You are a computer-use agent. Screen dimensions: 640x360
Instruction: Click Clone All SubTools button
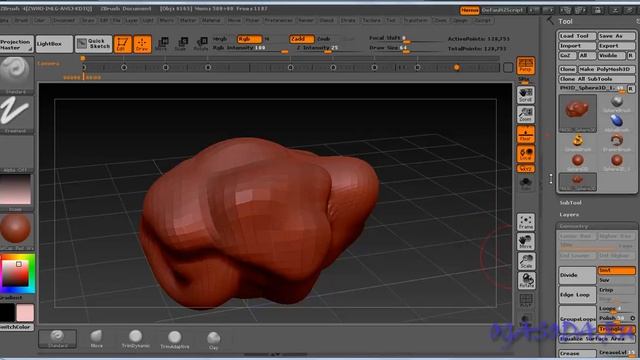point(597,79)
